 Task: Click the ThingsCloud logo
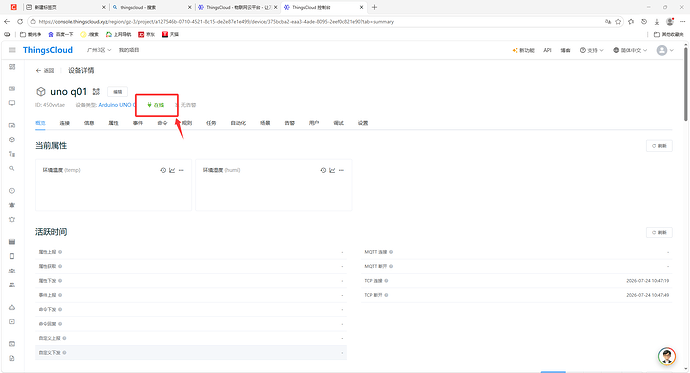pos(48,50)
